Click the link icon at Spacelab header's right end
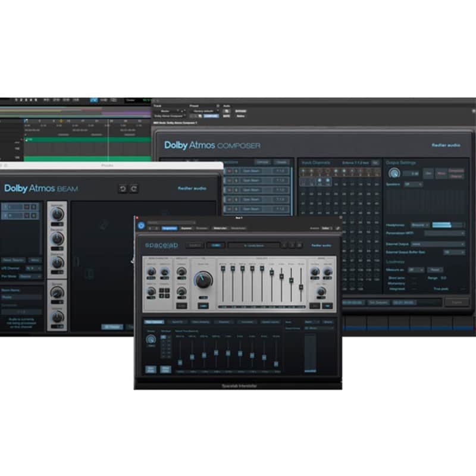The height and width of the screenshot is (476, 476). (x=337, y=228)
